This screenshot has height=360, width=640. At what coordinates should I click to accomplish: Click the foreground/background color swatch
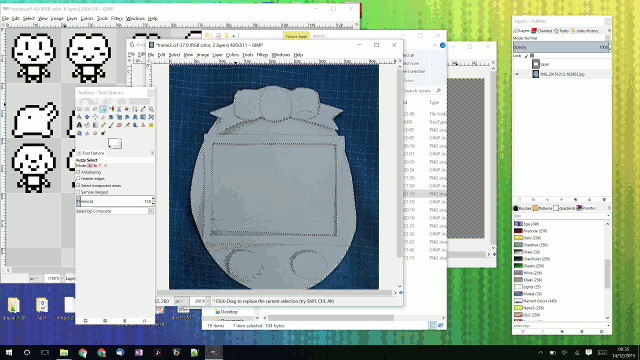(x=115, y=143)
